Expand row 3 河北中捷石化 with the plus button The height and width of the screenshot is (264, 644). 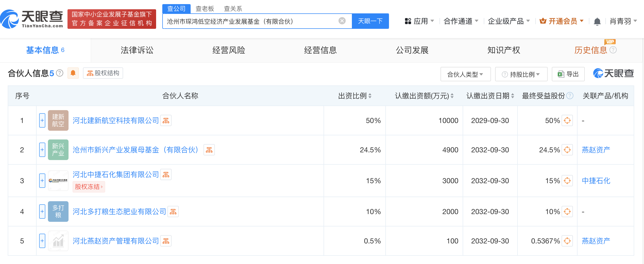pyautogui.click(x=42, y=181)
